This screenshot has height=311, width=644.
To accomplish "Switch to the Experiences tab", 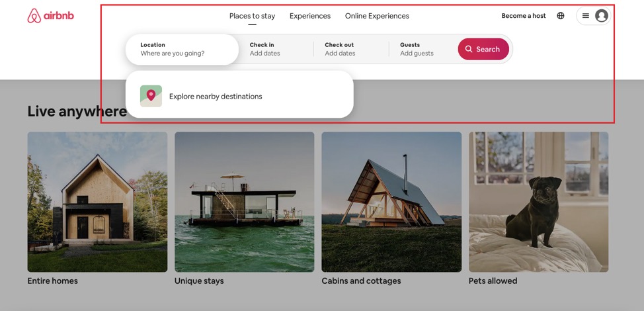I will click(x=309, y=16).
